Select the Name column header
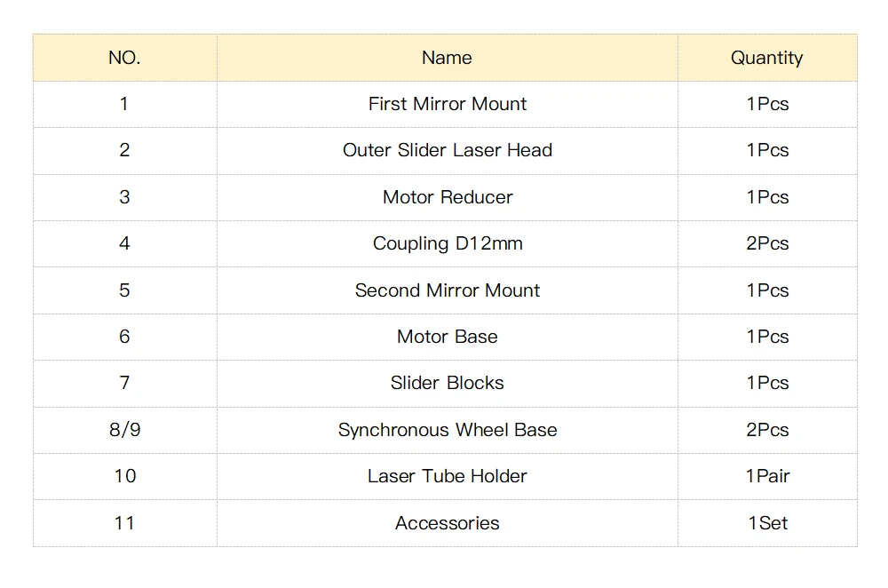Screen dimensions: 888x588 coord(447,57)
